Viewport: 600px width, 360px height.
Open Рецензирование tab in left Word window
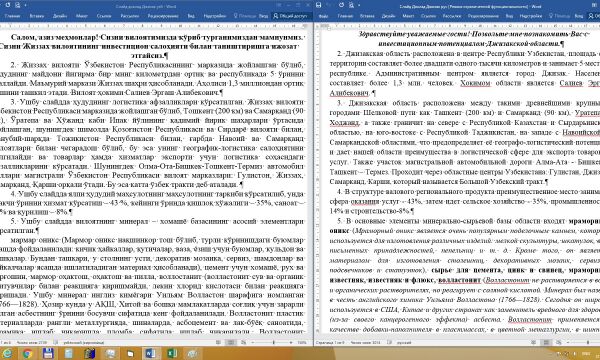pyautogui.click(x=163, y=16)
